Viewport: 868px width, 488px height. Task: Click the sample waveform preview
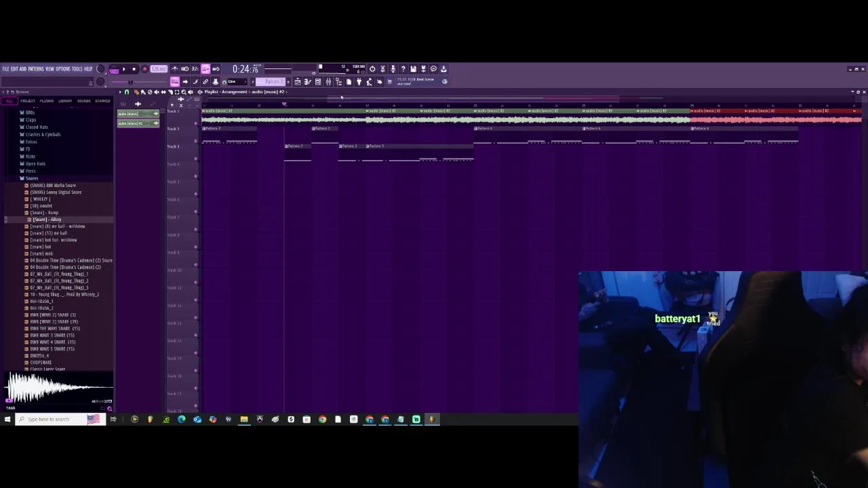60,388
